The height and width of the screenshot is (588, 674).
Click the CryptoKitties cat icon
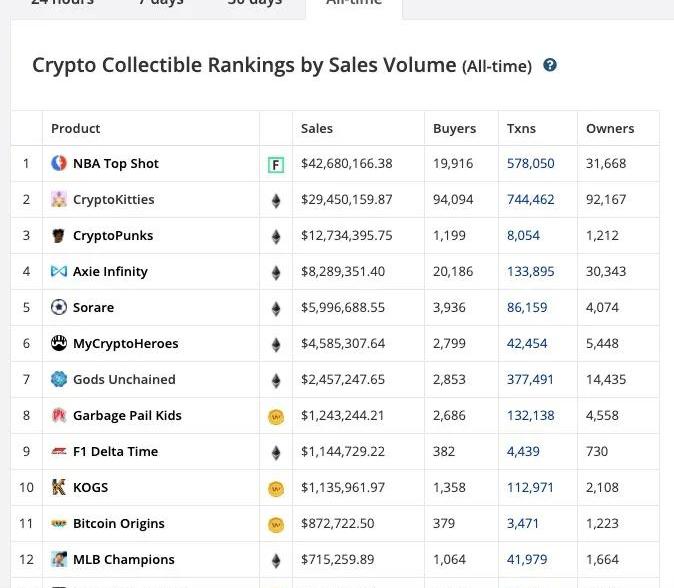coord(59,200)
